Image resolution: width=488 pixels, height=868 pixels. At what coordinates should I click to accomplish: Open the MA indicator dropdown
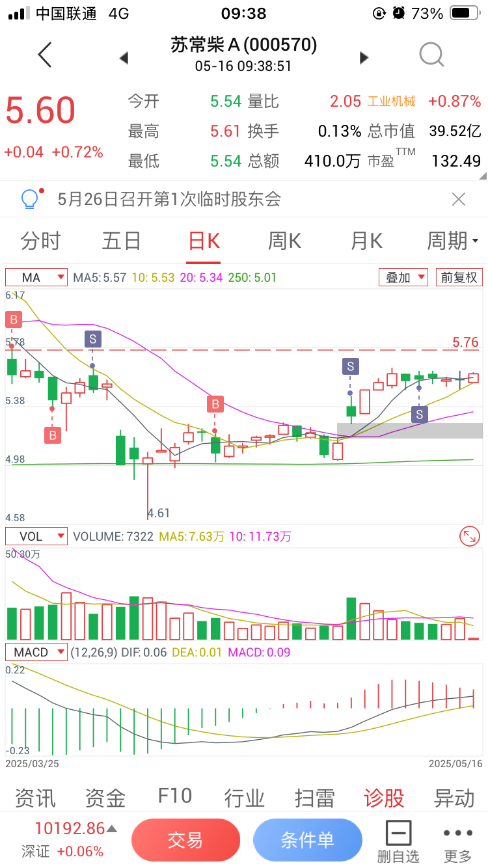point(36,277)
